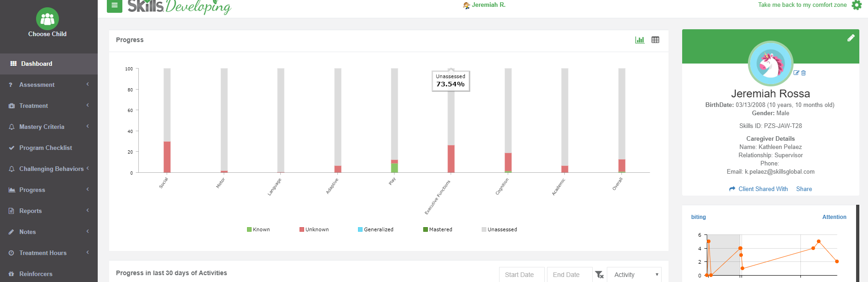Toggle the Unknown legend series
868x282 pixels.
(x=314, y=229)
